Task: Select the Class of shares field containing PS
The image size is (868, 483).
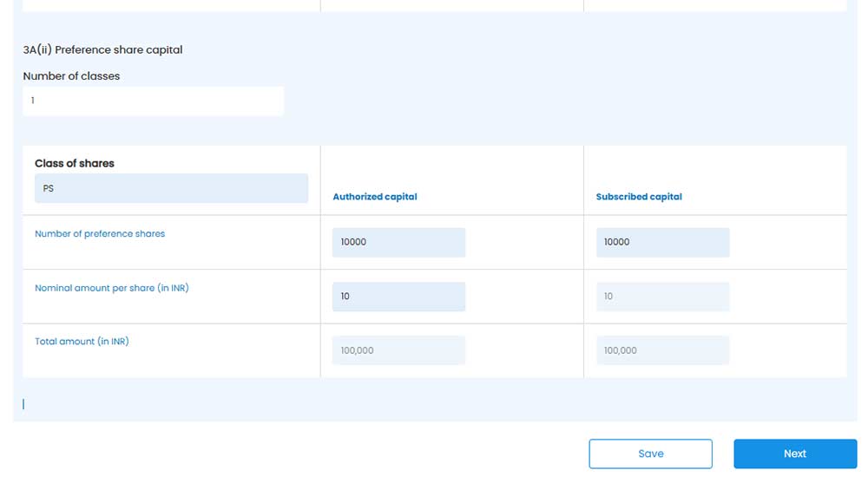Action: pos(171,188)
